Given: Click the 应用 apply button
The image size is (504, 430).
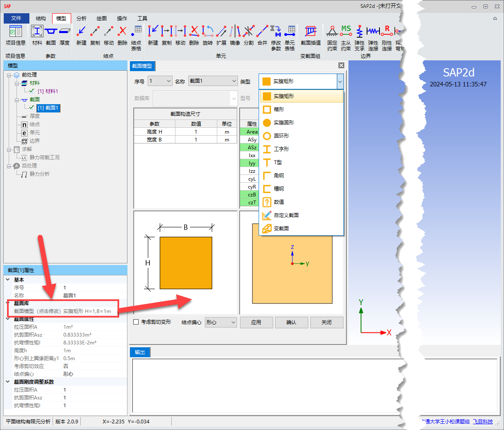Looking at the screenshot, I should point(256,322).
